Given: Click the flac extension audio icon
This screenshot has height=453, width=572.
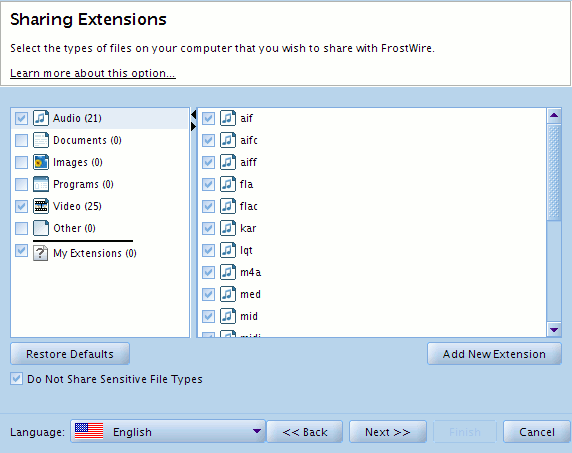Looking at the screenshot, I should tap(228, 206).
